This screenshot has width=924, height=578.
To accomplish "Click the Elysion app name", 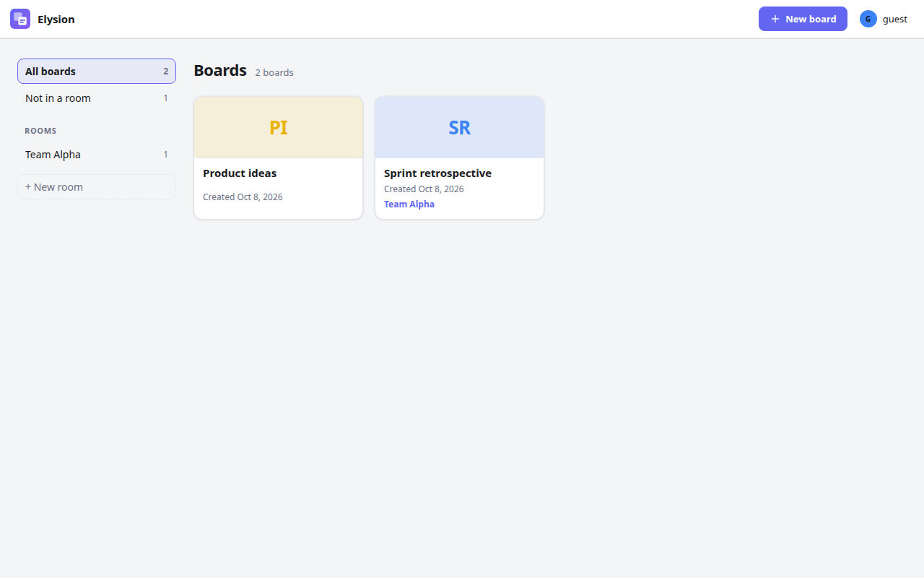I will click(x=56, y=20).
